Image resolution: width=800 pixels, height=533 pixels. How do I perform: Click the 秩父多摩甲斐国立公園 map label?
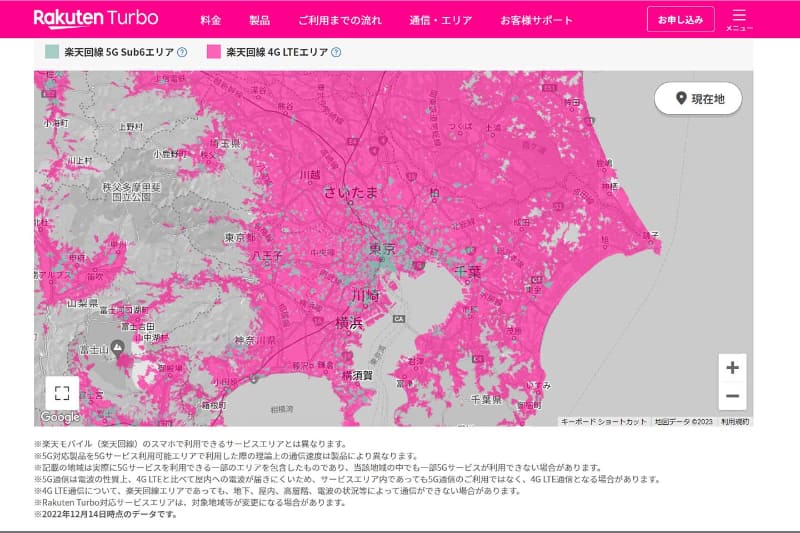click(132, 192)
